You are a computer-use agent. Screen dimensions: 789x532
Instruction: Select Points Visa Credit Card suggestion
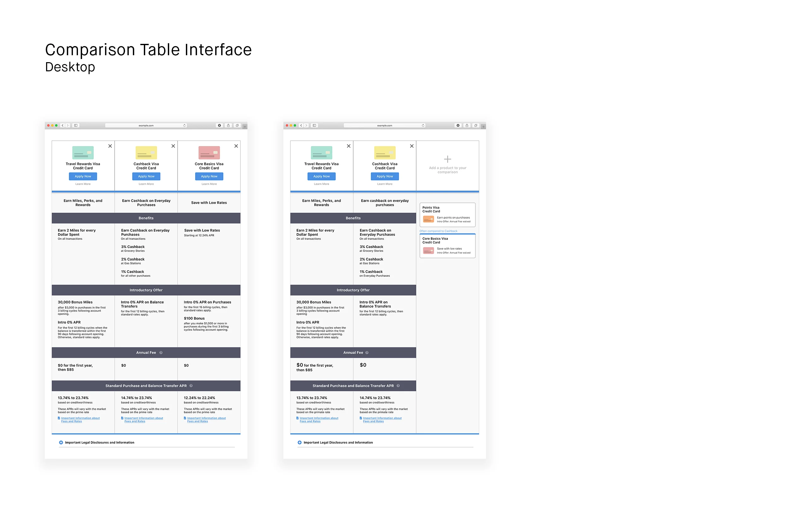tap(448, 215)
